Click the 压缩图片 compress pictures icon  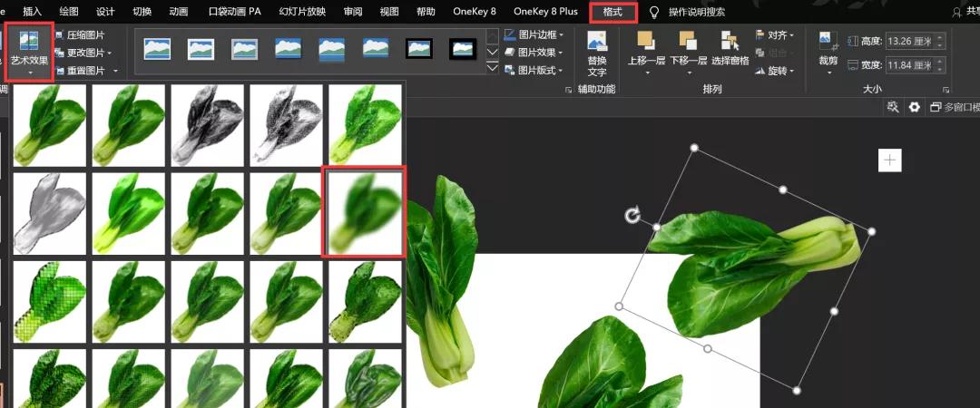[59, 35]
